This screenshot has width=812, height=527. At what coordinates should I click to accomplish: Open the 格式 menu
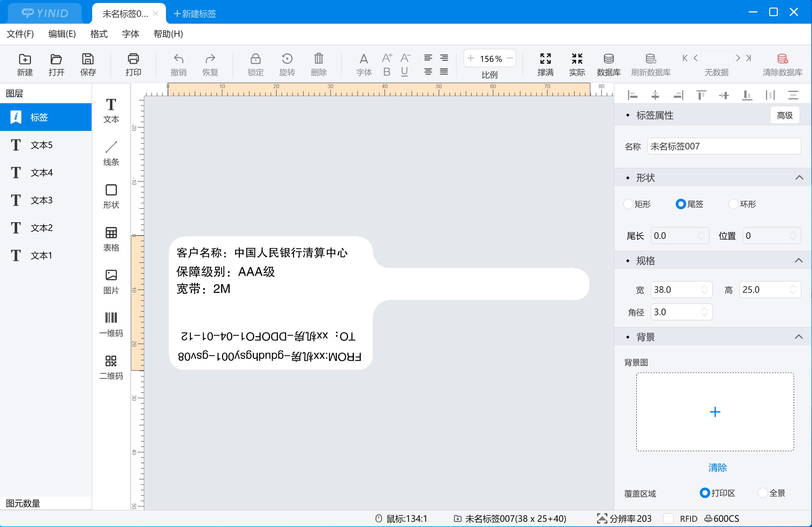(99, 34)
